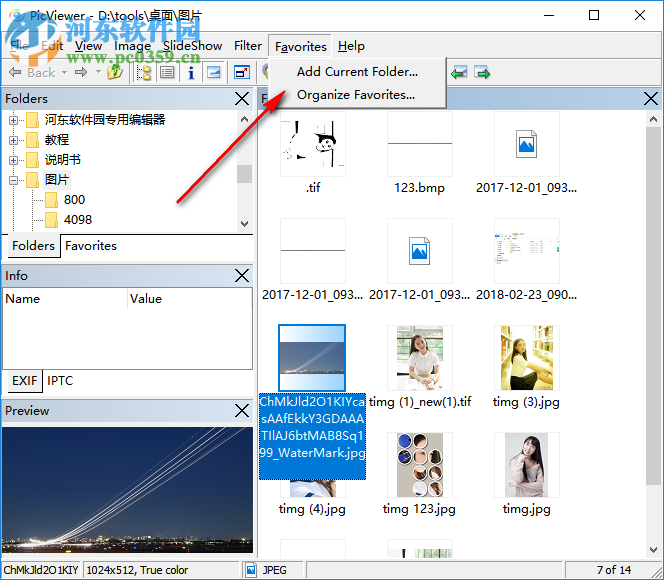Switch to the Folders tab
The height and width of the screenshot is (580, 664).
[33, 246]
